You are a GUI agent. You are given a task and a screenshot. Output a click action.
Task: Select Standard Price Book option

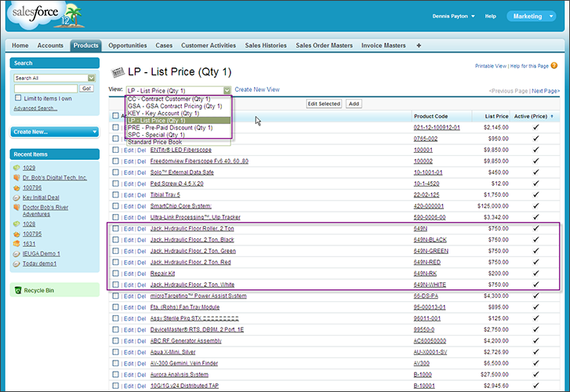[155, 142]
